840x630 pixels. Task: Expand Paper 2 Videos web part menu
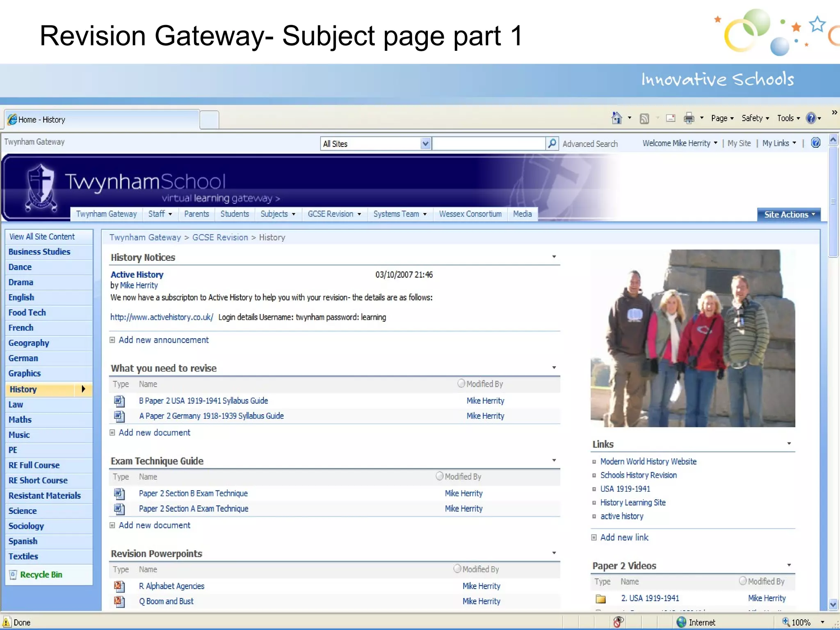[x=789, y=565]
